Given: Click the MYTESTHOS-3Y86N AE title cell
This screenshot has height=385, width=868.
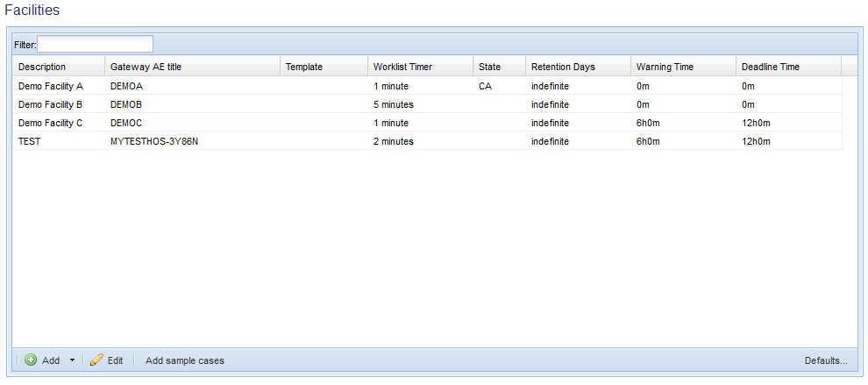Looking at the screenshot, I should (x=154, y=141).
